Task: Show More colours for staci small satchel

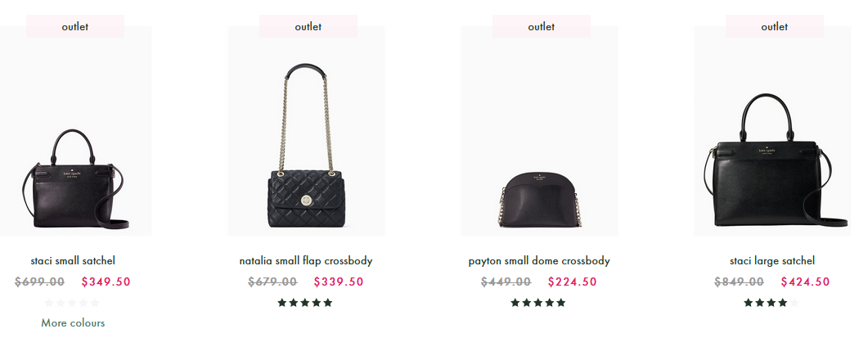Action: point(73,322)
